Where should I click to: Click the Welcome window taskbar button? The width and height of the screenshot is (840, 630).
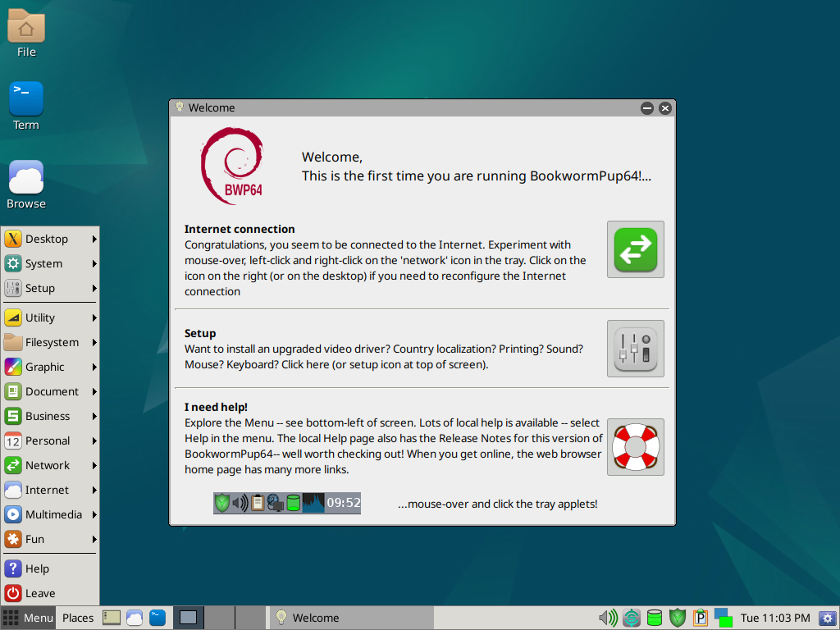coord(351,618)
